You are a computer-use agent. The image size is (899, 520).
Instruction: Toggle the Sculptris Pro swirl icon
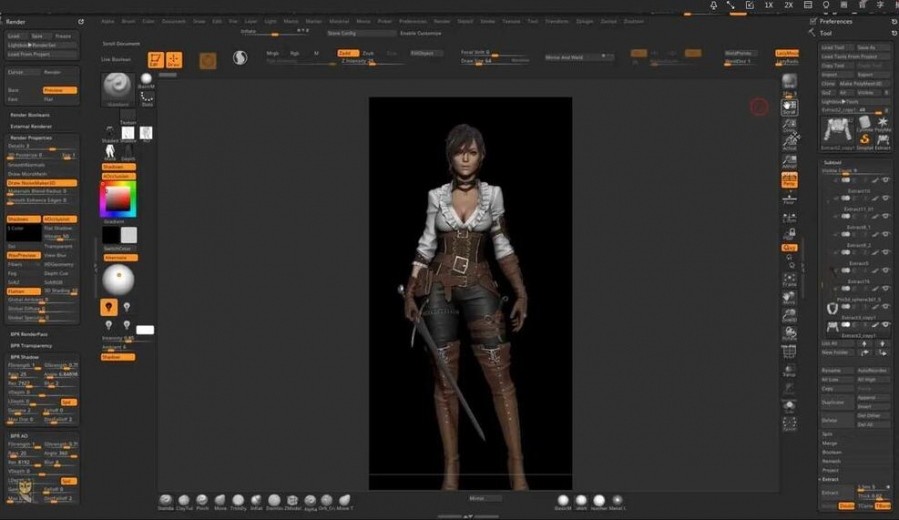tap(240, 57)
